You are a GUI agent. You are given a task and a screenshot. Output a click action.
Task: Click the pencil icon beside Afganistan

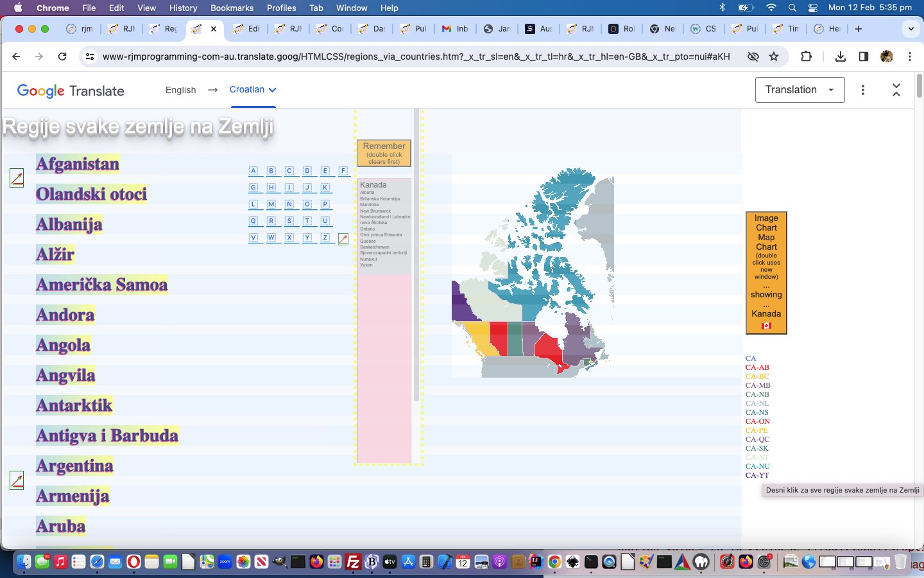point(17,178)
